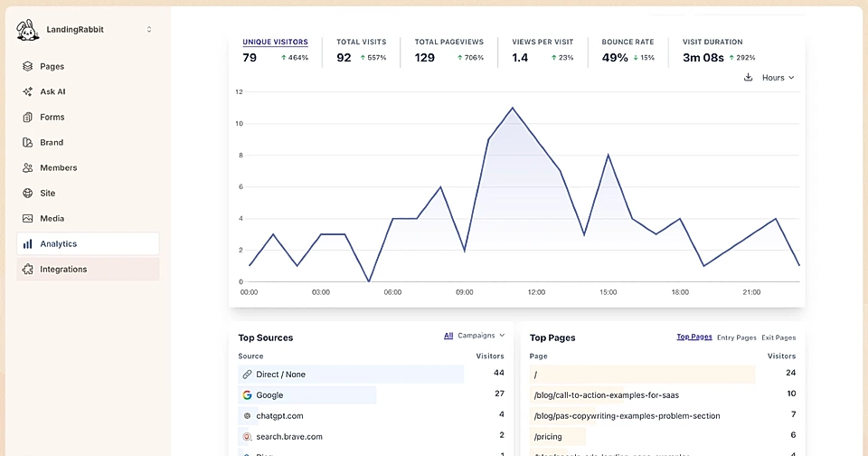Click the Google logo icon
The height and width of the screenshot is (456, 868).
[x=247, y=395]
